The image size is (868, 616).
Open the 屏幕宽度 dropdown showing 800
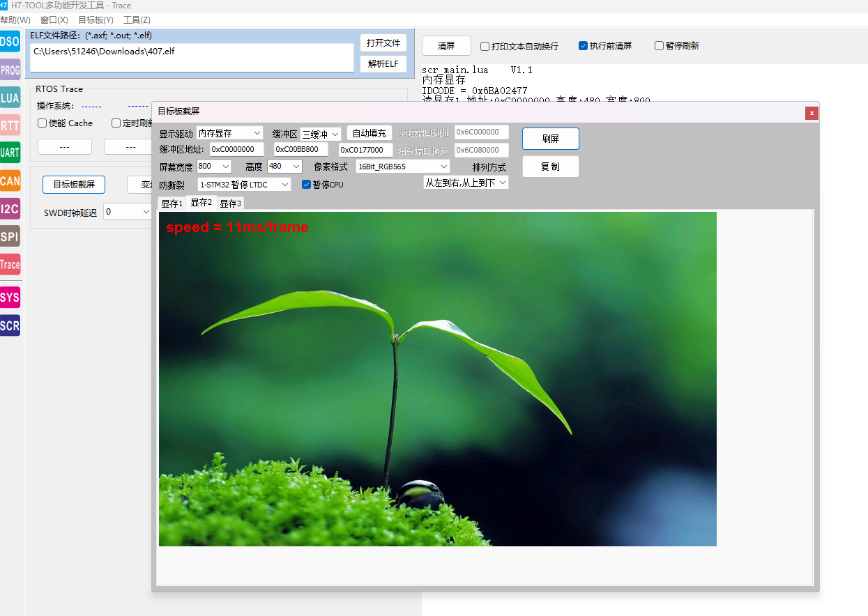pos(214,167)
